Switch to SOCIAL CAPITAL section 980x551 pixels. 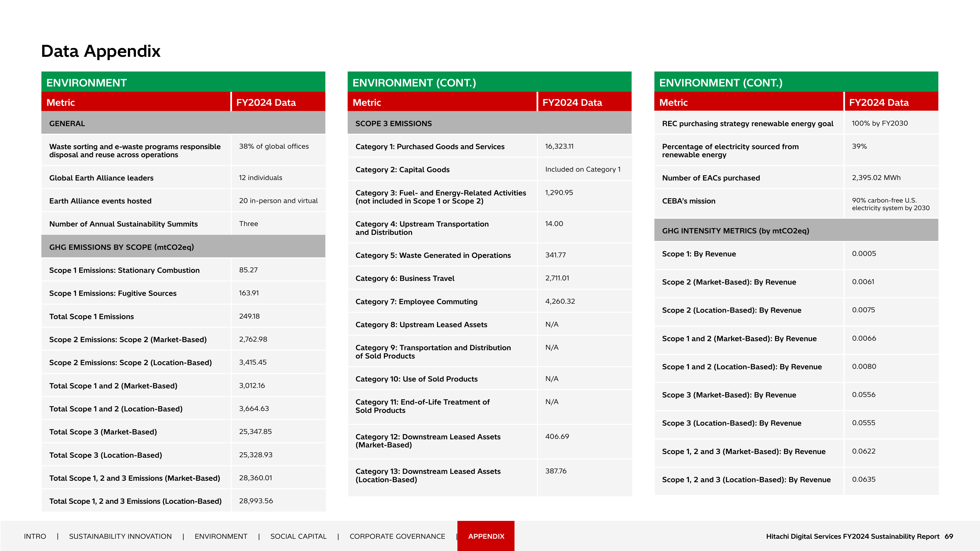[x=298, y=536]
